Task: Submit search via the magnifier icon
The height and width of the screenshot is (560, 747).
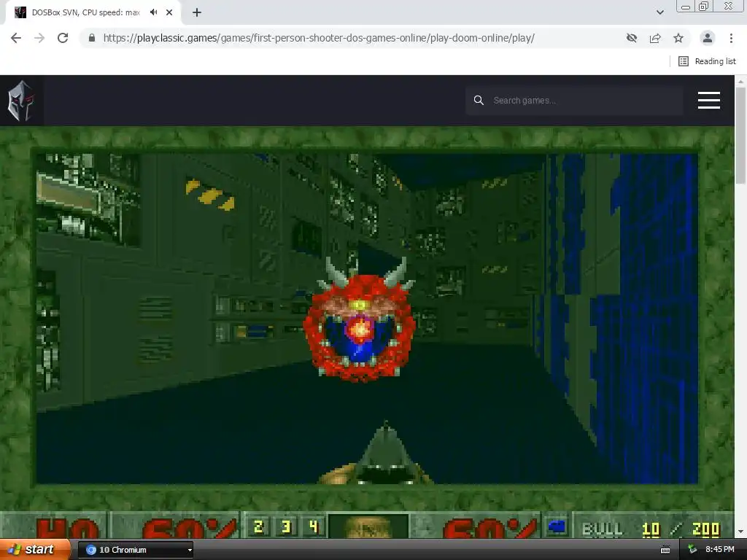Action: coord(479,101)
